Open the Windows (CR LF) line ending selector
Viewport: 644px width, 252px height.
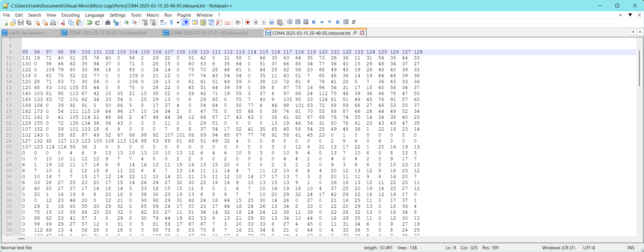point(558,248)
